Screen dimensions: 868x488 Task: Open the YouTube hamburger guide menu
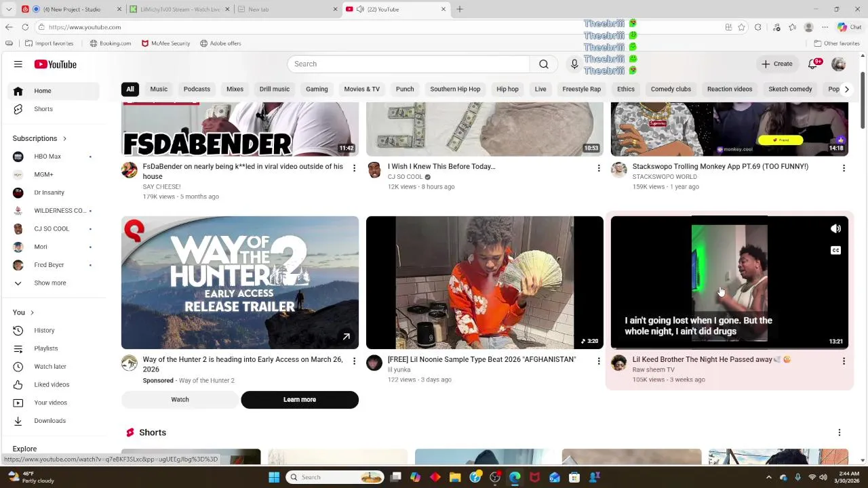pyautogui.click(x=18, y=64)
